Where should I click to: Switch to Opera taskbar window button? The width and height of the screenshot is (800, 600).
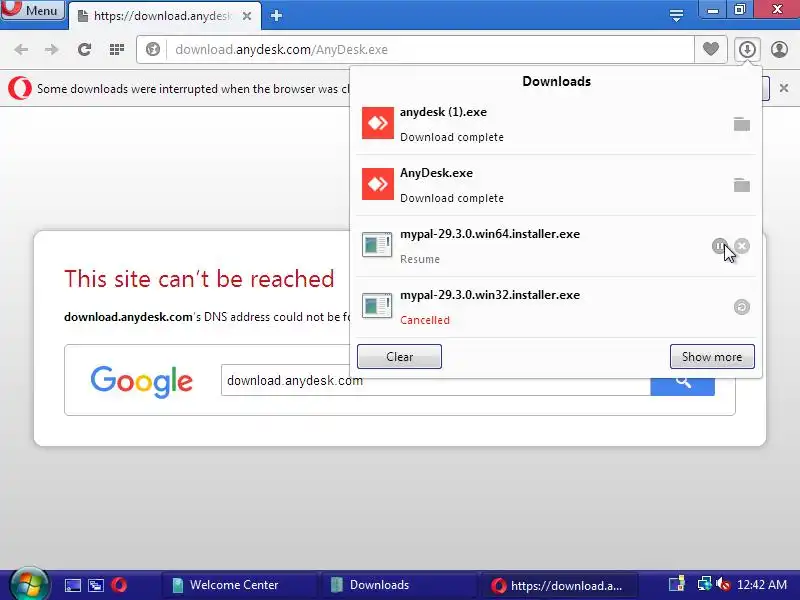pyautogui.click(x=559, y=585)
